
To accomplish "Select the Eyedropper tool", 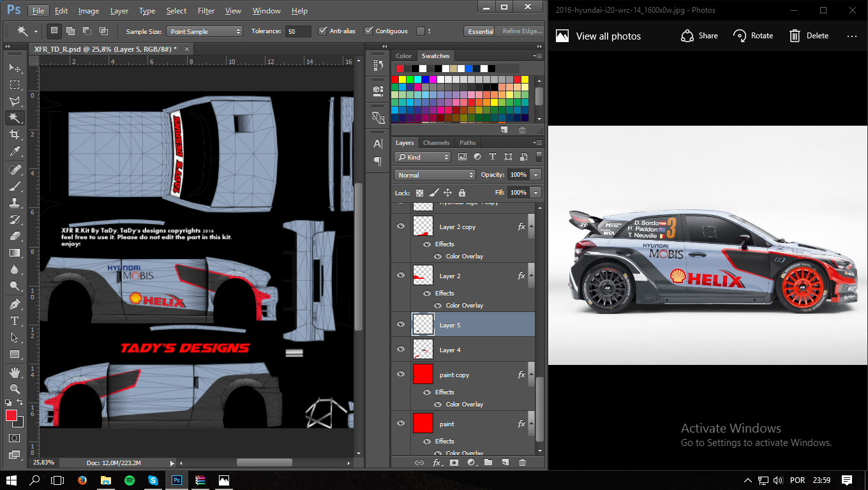I will pos(14,151).
